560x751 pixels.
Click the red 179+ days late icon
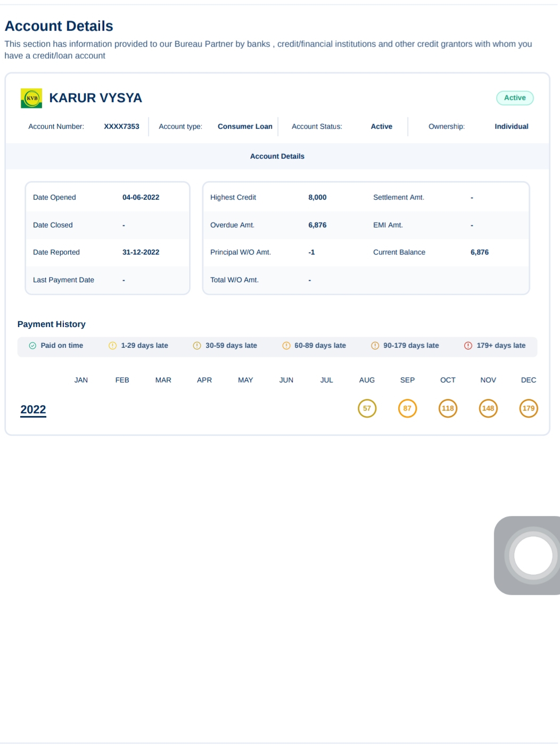[468, 346]
